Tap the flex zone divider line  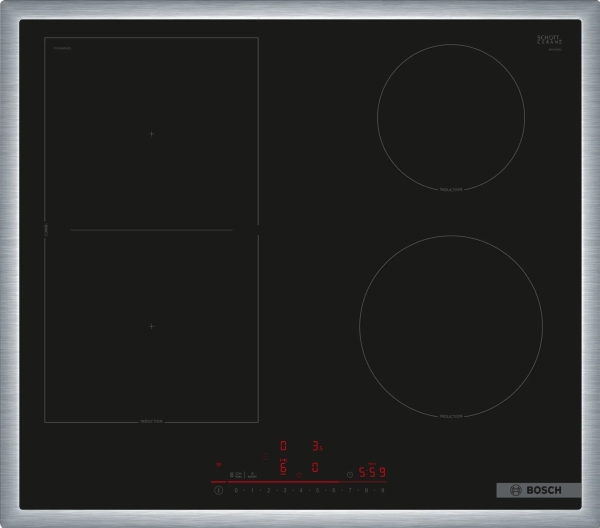151,230
